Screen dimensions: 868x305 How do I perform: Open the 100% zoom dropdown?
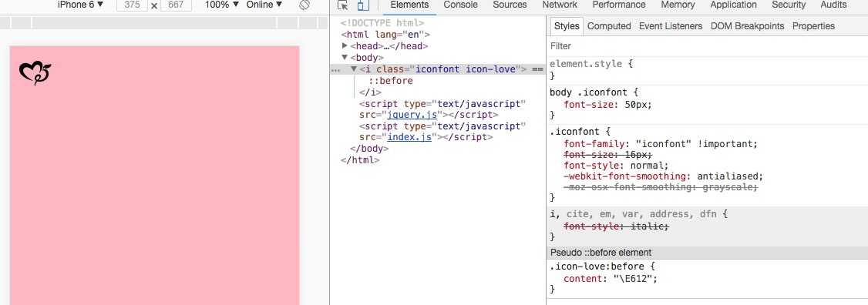pos(221,5)
